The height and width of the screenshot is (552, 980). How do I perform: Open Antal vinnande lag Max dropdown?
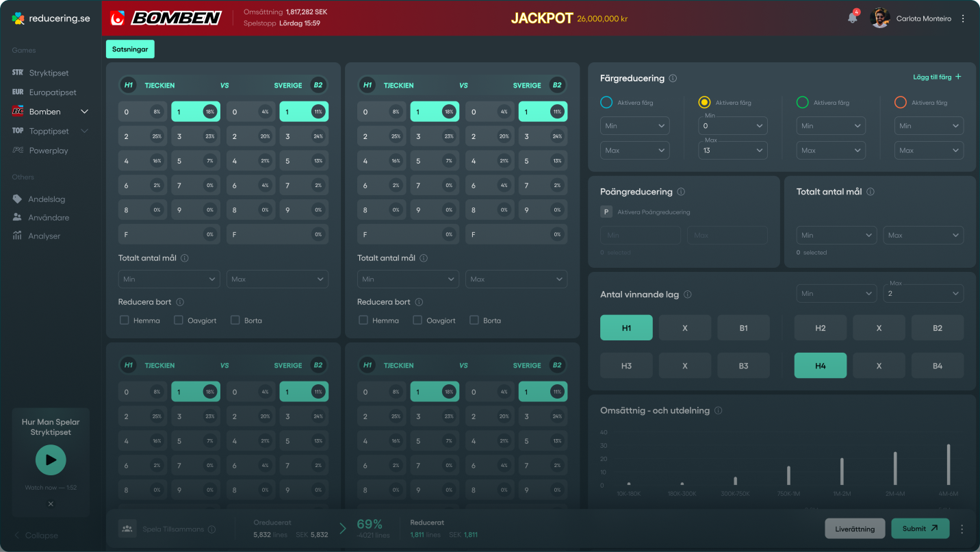(923, 294)
